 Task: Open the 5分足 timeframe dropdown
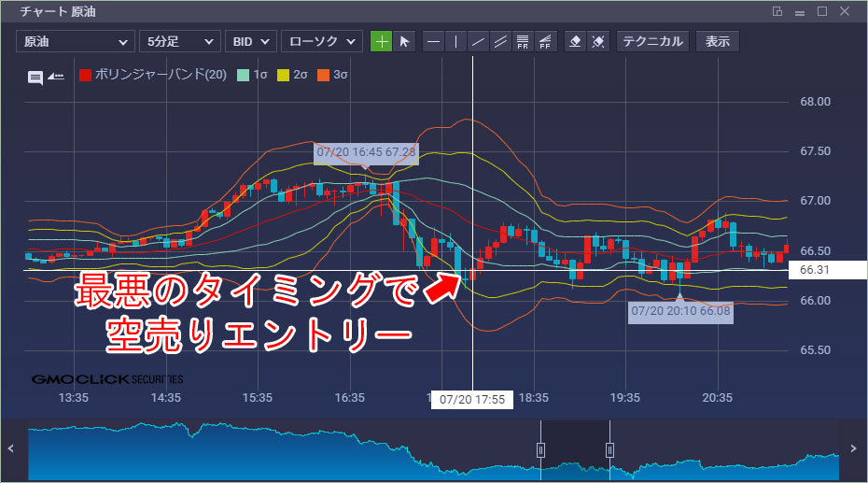coord(180,41)
